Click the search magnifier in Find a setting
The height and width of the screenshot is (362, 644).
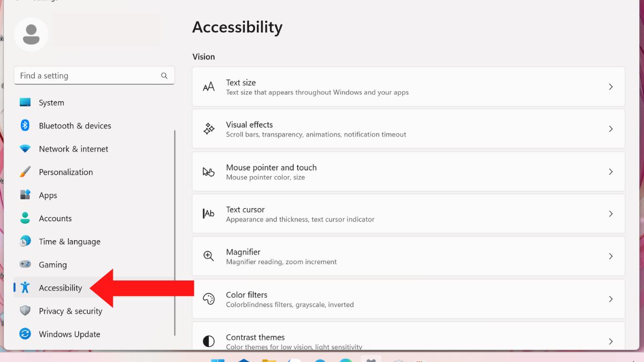coord(164,76)
